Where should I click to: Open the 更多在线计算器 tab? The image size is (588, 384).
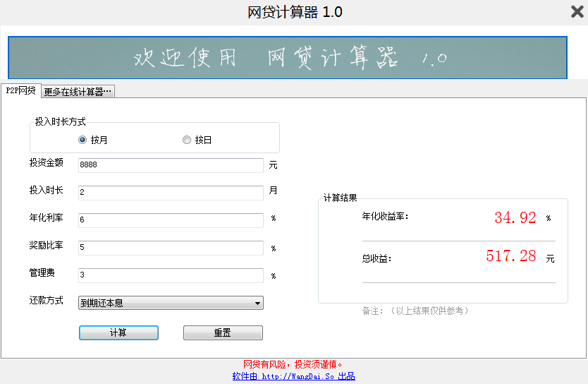coord(78,92)
